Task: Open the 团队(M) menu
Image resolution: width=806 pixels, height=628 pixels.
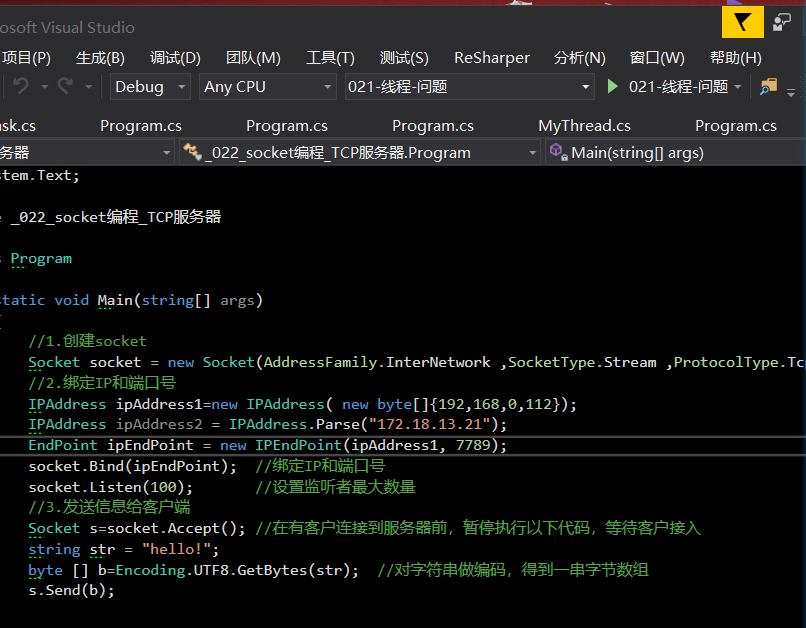Action: 253,58
